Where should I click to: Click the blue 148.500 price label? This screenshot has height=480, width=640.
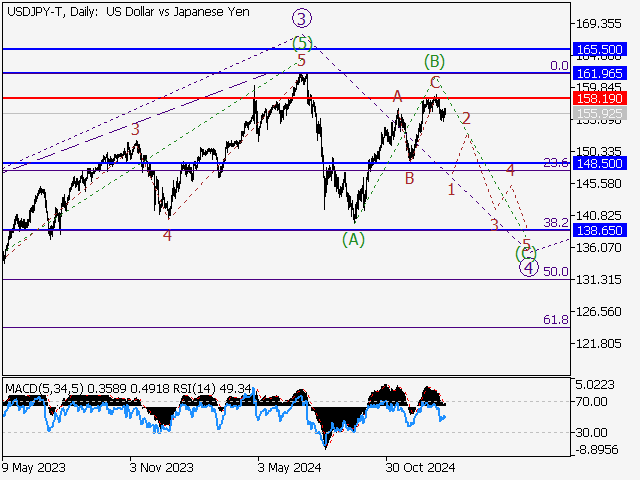pyautogui.click(x=600, y=163)
